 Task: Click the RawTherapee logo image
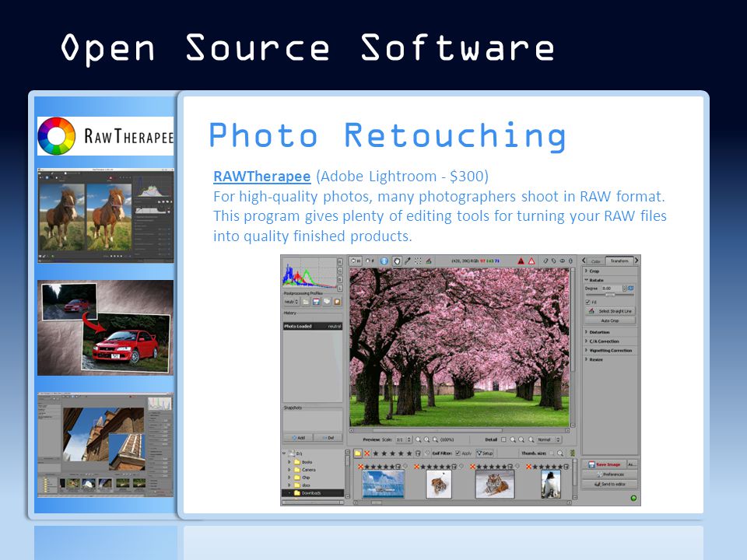point(105,136)
